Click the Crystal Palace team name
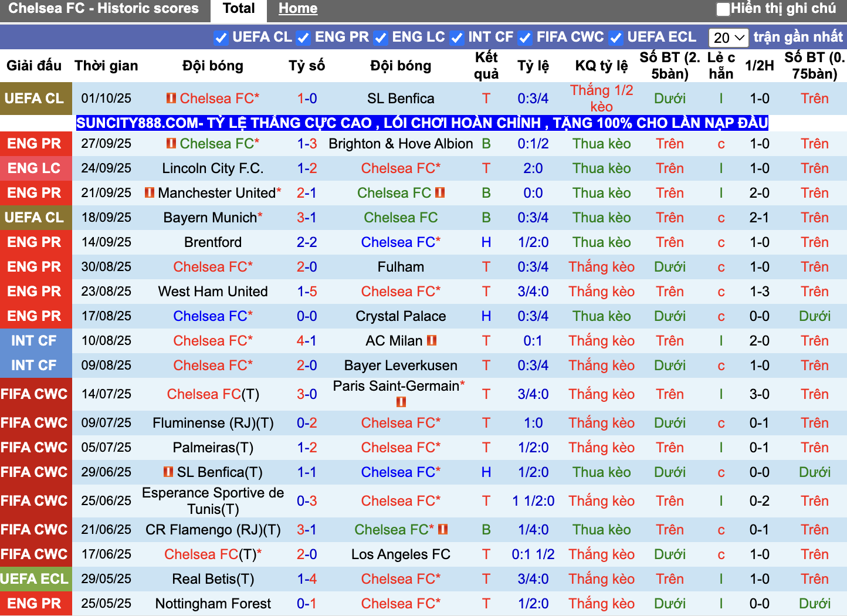 click(x=401, y=316)
